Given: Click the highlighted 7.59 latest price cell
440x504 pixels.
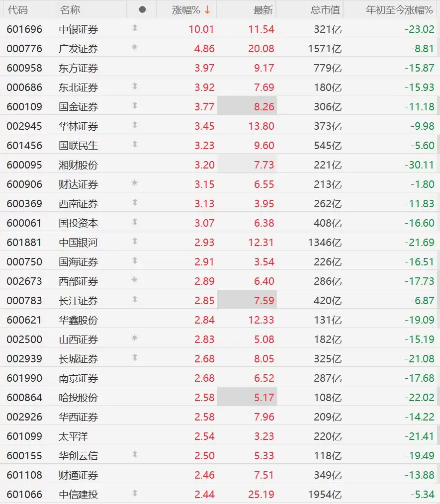Looking at the screenshot, I should (247, 299).
